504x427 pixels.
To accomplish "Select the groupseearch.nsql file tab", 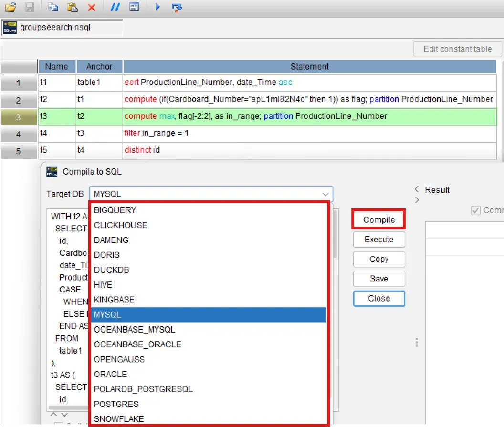I will point(62,27).
